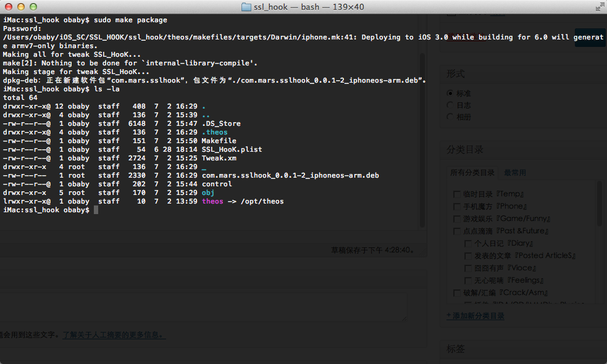This screenshot has width=607, height=364.
Task: Click the ssl_hook folder icon in title bar
Action: click(246, 7)
